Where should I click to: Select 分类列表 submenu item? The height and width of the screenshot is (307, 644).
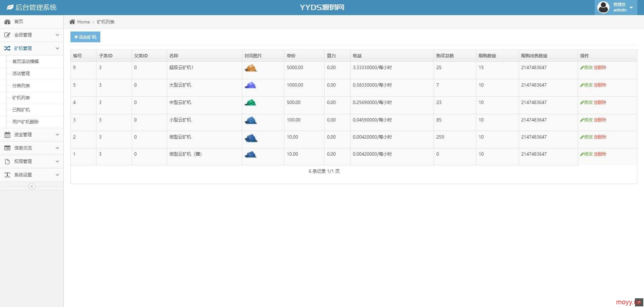click(21, 86)
